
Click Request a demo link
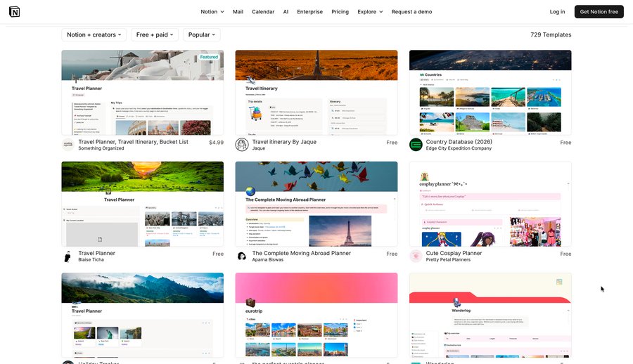coord(411,12)
